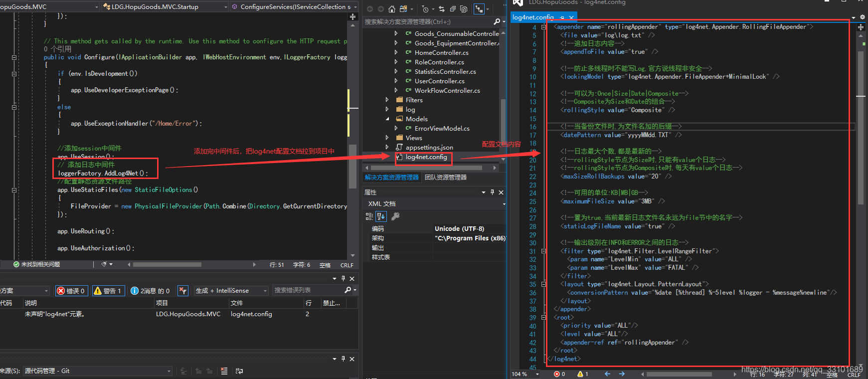Toggle word wrap icon in output panel

click(239, 371)
